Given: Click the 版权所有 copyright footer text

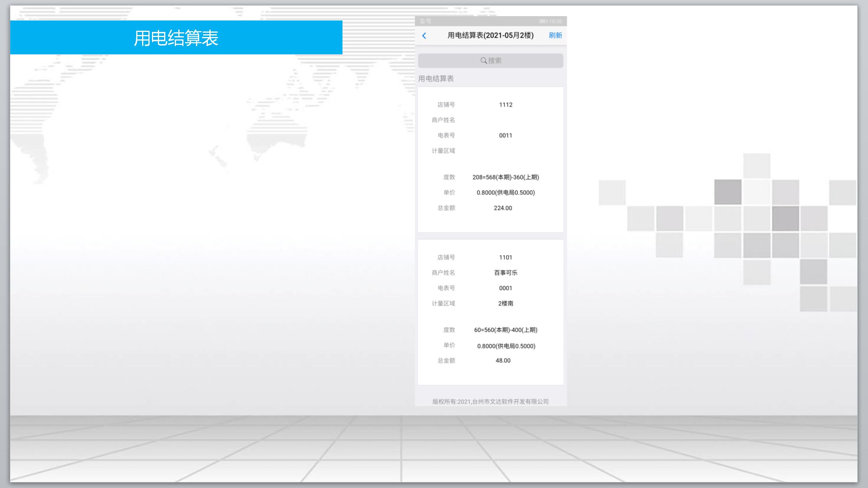Looking at the screenshot, I should pos(490,401).
